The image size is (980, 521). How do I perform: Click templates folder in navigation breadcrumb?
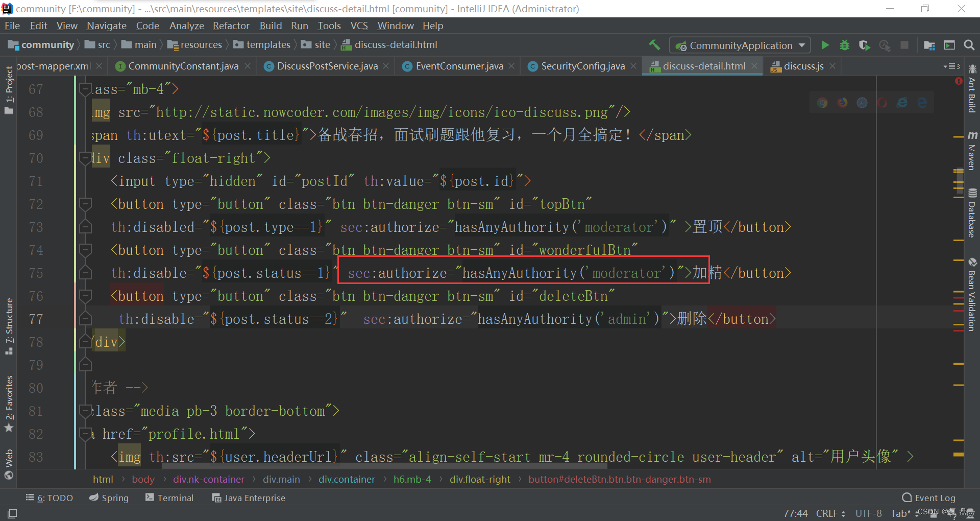(x=262, y=45)
